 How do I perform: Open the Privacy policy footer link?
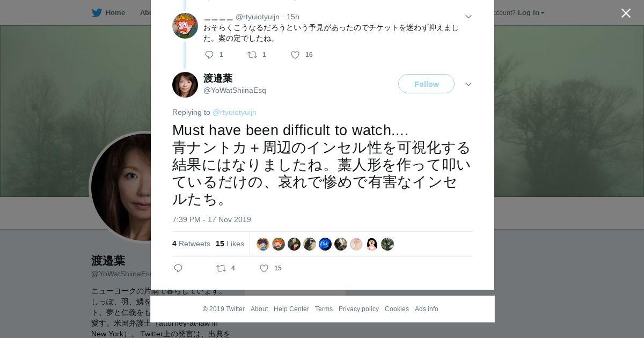(x=358, y=309)
